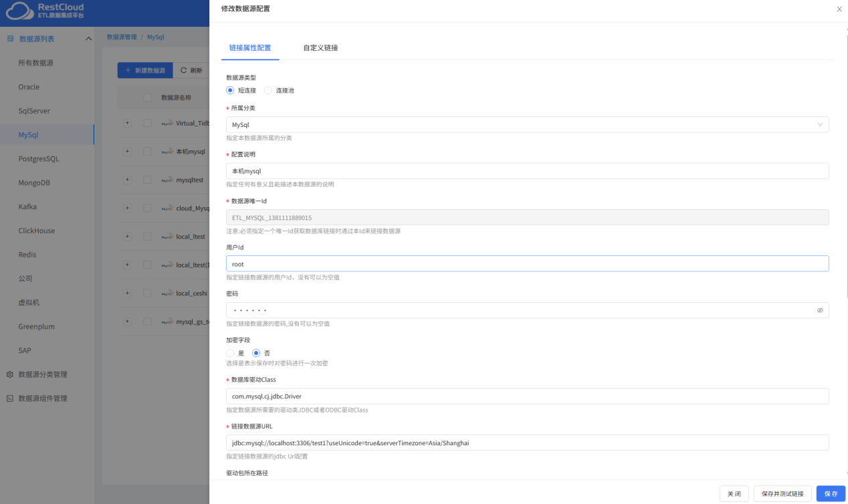Select 是 for 加密字段

(x=230, y=353)
